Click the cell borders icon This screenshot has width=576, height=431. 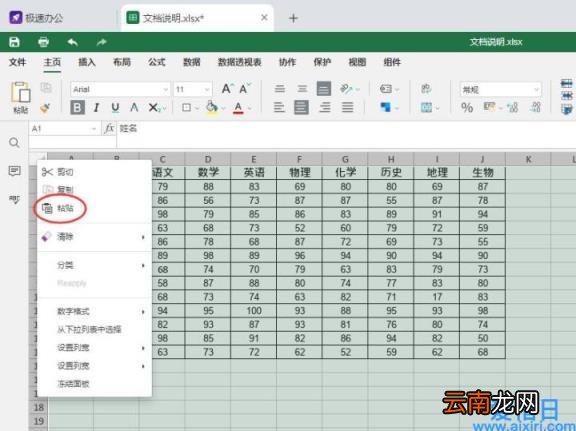point(187,108)
